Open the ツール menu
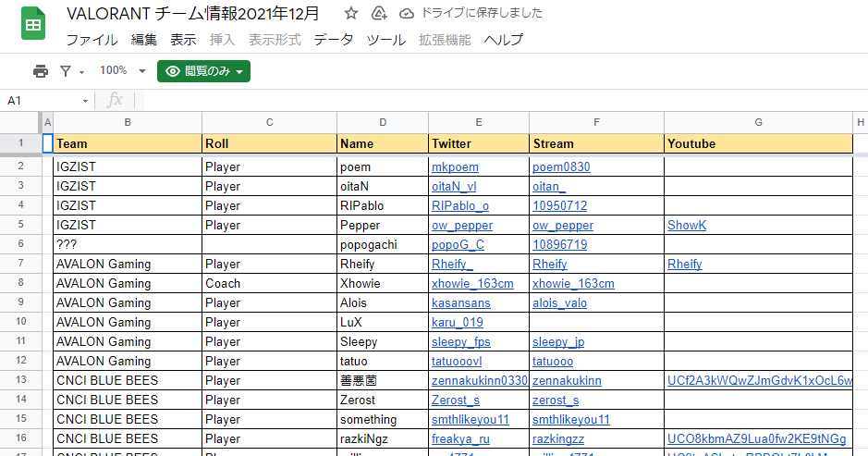 (385, 40)
